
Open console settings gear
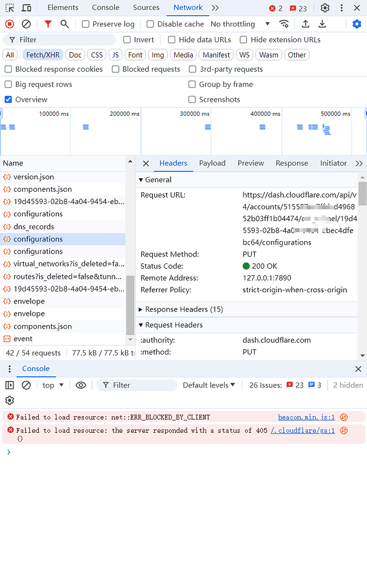point(10,400)
